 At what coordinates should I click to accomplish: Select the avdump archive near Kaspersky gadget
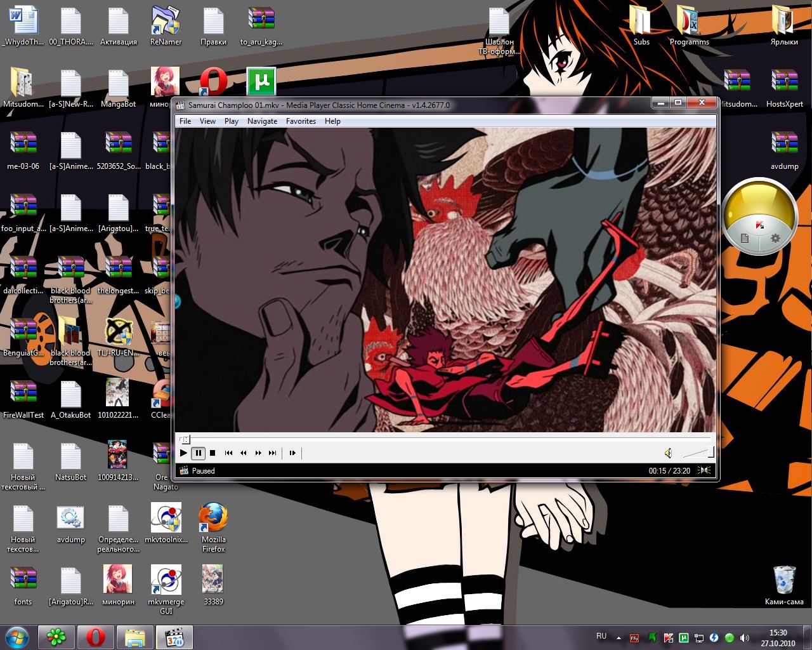tap(784, 150)
